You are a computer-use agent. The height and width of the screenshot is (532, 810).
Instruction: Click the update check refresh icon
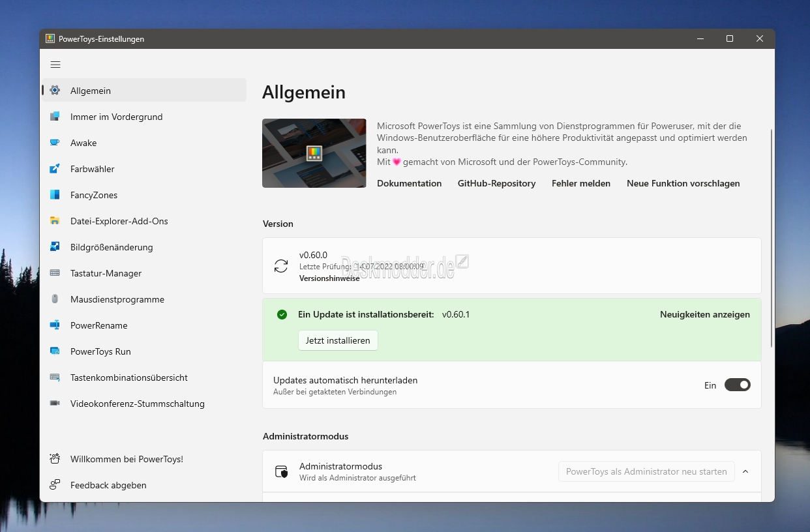(x=281, y=266)
